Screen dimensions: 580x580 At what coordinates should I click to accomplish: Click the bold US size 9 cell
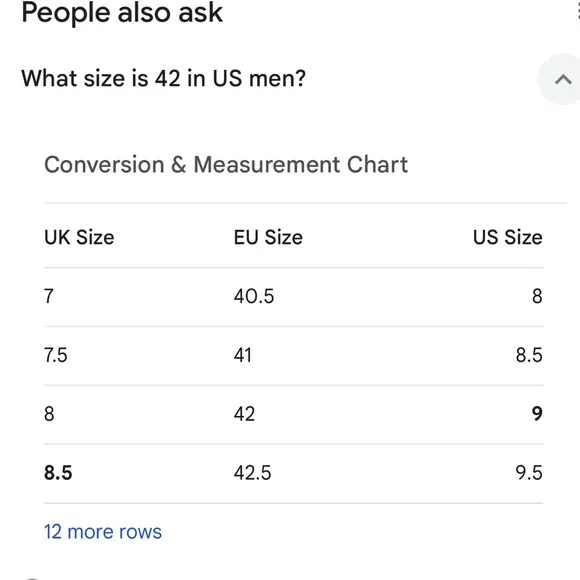point(537,414)
